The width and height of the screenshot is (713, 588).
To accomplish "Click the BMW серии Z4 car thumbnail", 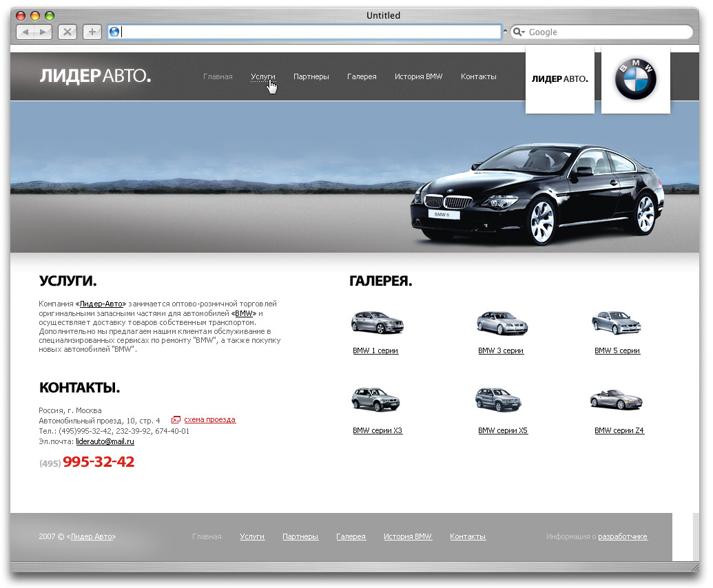I will coord(616,399).
